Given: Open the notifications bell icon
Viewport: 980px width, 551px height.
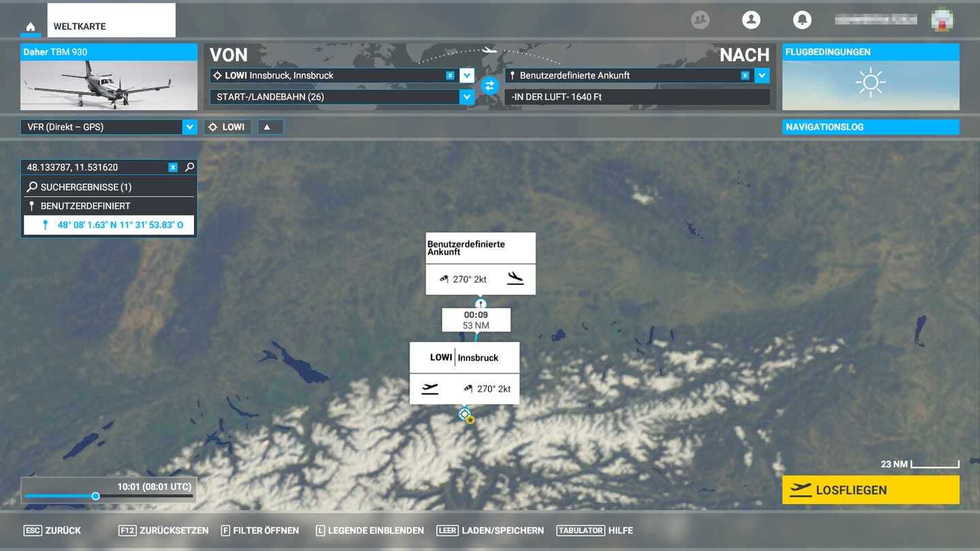Looking at the screenshot, I should pyautogui.click(x=802, y=20).
